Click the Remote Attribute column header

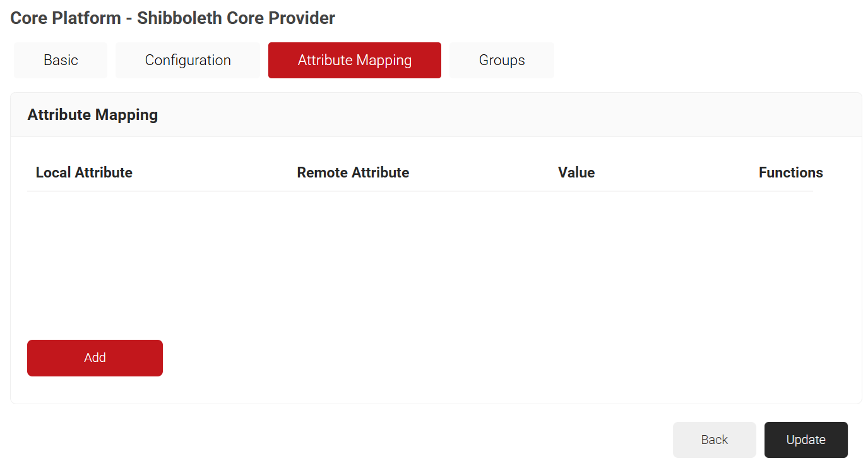[353, 173]
